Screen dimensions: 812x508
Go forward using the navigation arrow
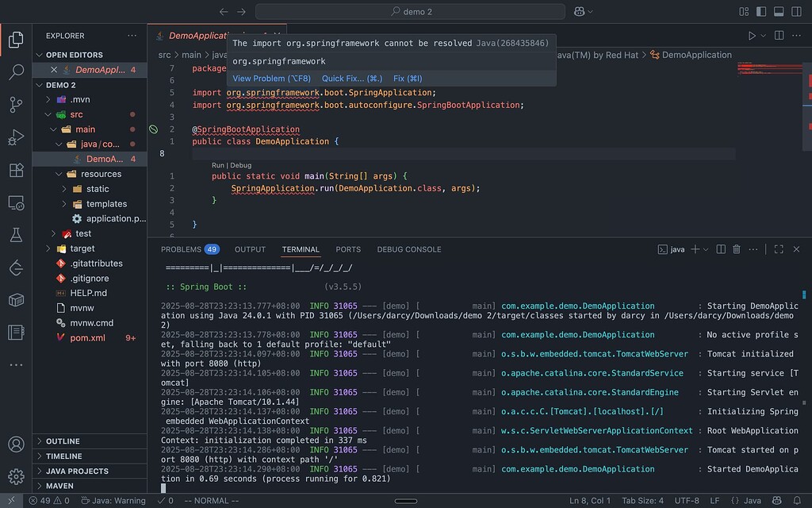coord(241,11)
